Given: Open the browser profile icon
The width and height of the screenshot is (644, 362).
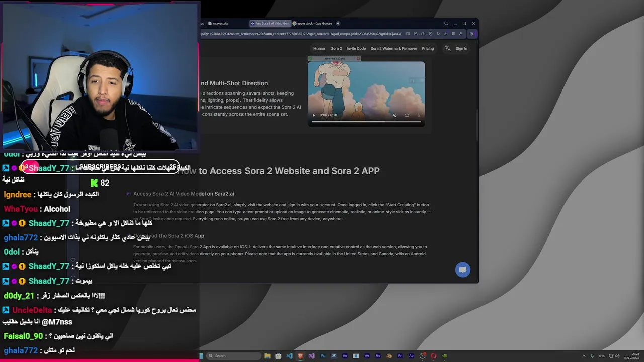Looking at the screenshot, I should 461,34.
